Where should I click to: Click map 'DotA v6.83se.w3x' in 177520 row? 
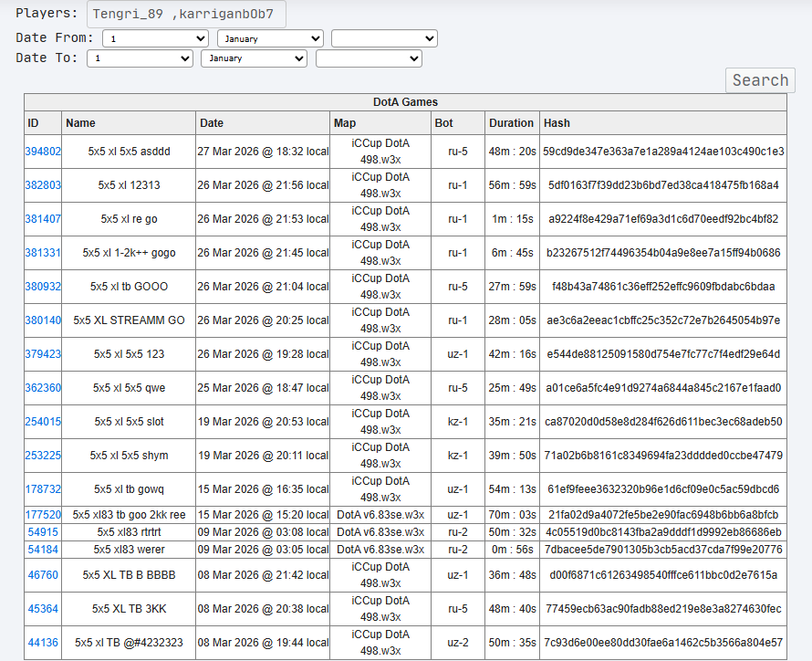coord(380,515)
